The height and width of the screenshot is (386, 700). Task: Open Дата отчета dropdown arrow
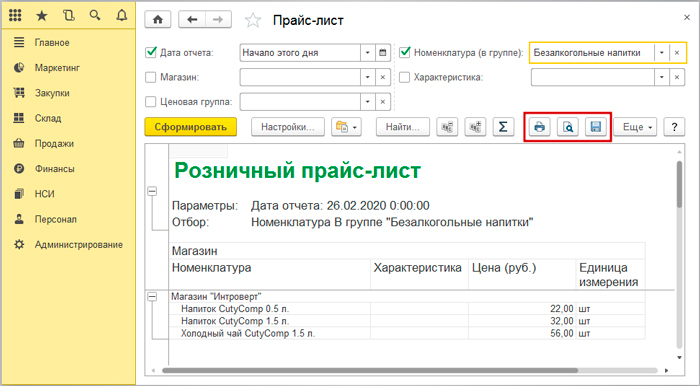367,53
